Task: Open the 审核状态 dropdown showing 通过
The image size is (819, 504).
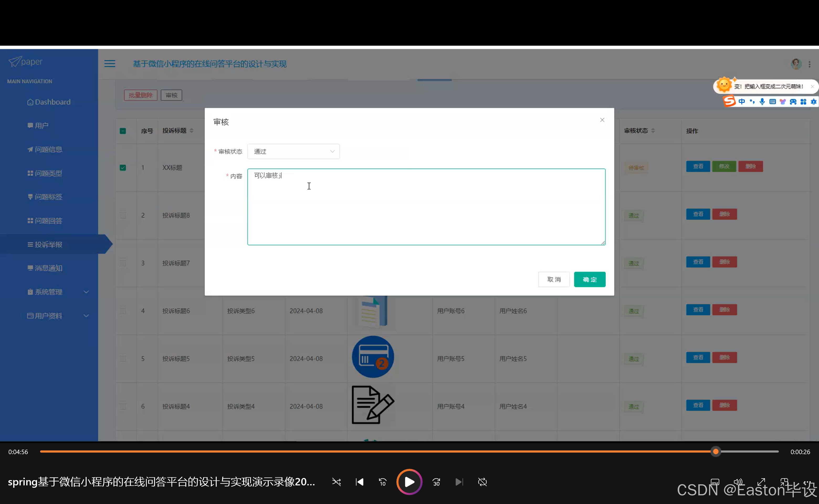Action: point(293,152)
